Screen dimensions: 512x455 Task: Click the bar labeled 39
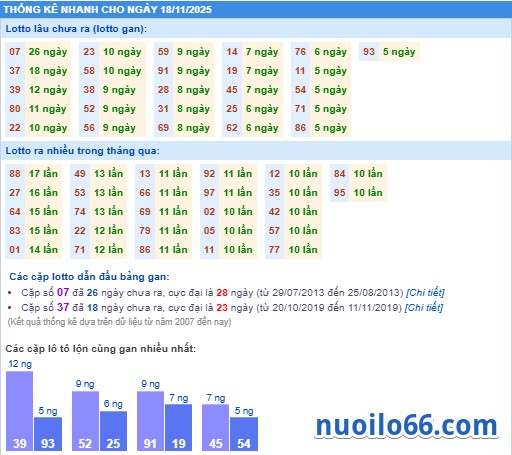pyautogui.click(x=20, y=411)
